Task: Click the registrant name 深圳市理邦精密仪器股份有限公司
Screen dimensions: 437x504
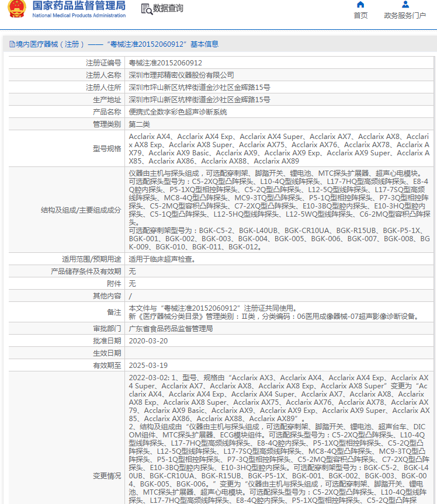Action: (x=181, y=75)
